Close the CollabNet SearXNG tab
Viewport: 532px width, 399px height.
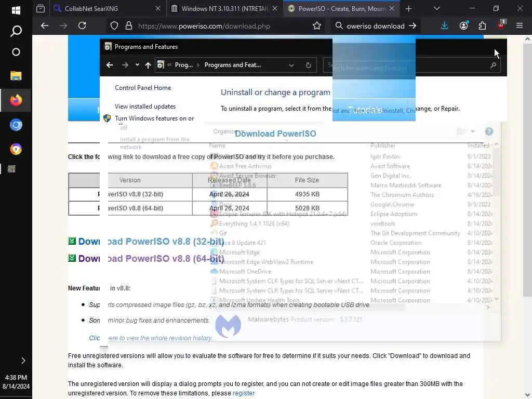[158, 8]
